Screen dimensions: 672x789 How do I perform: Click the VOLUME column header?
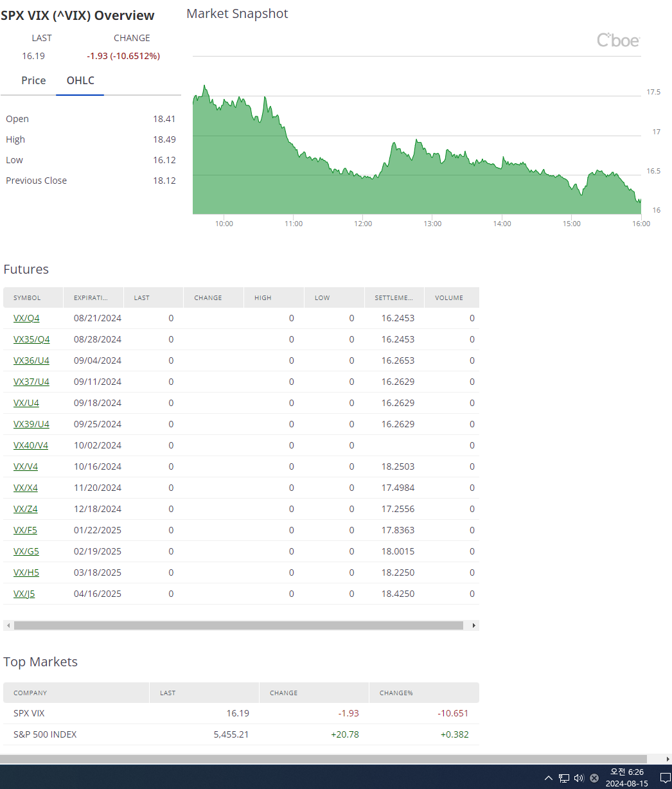[x=452, y=297]
